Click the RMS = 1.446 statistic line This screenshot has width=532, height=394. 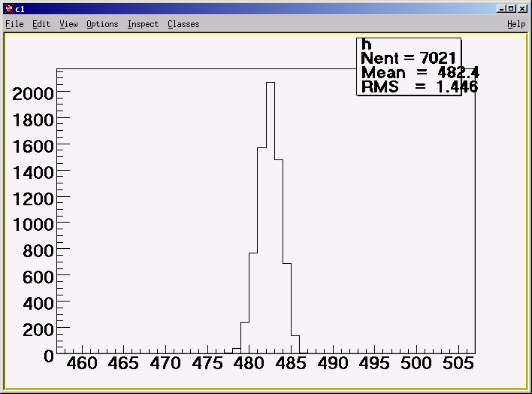pos(419,87)
